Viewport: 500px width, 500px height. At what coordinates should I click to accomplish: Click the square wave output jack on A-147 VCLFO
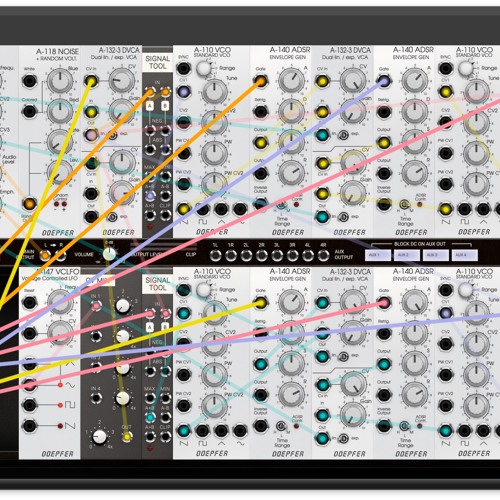pyautogui.click(x=29, y=405)
